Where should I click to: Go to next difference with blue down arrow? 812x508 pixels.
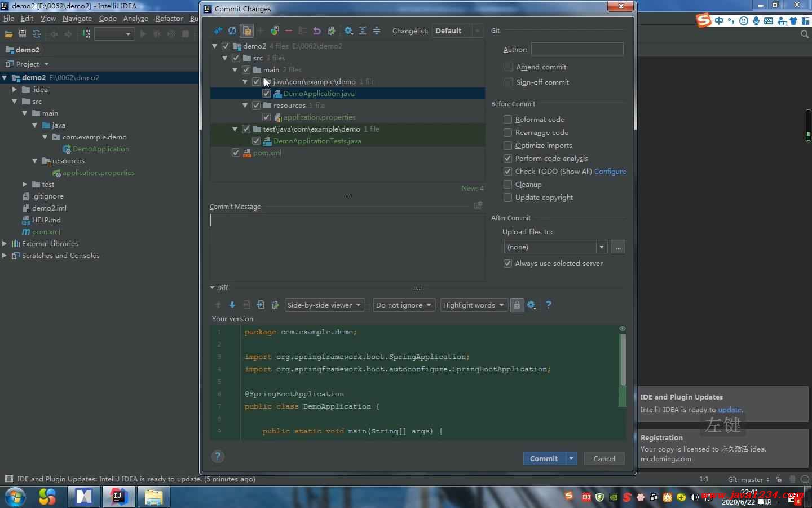232,305
